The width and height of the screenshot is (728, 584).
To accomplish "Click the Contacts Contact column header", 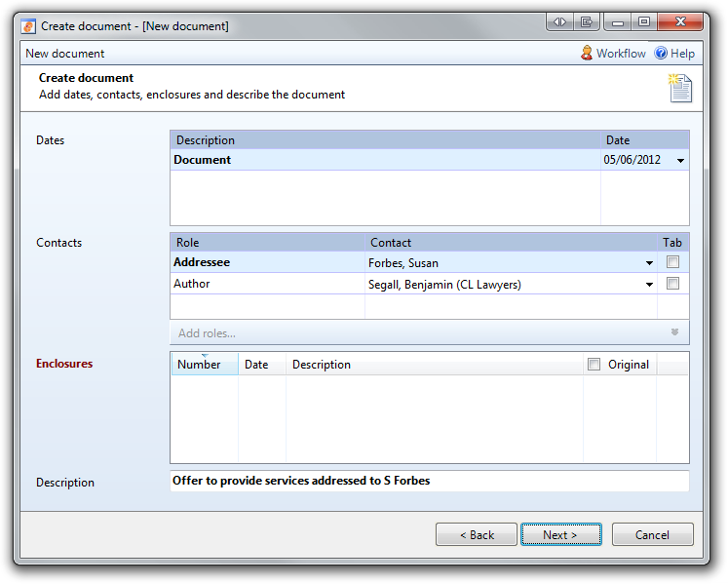I will click(x=511, y=242).
